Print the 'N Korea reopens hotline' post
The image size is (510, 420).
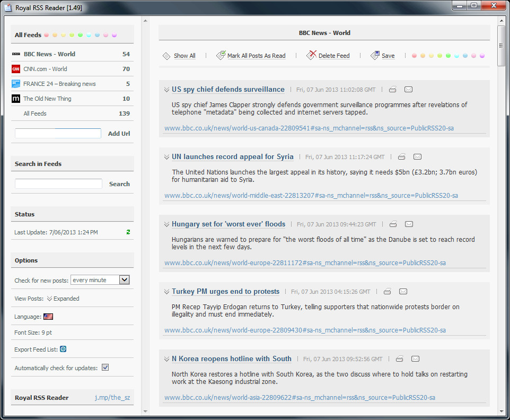400,359
